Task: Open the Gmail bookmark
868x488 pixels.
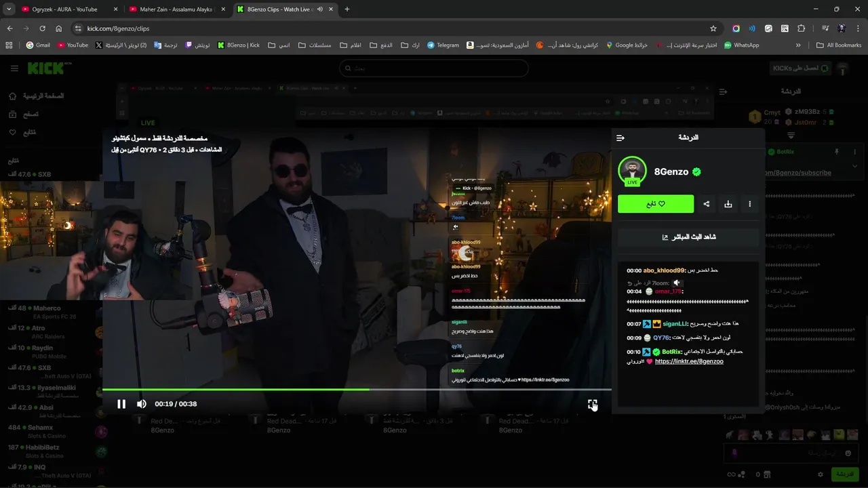Action: pyautogui.click(x=38, y=45)
